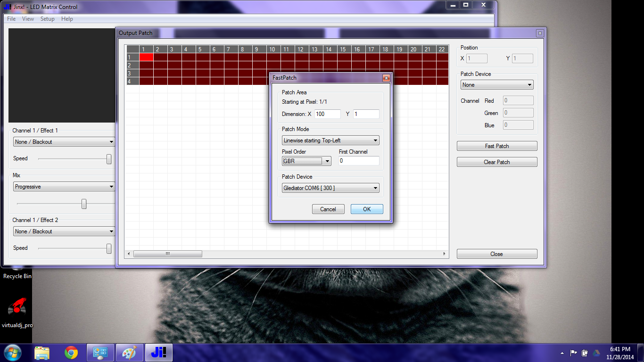Viewport: 644px width, 362px height.
Task: Open the View menu
Action: 28,19
